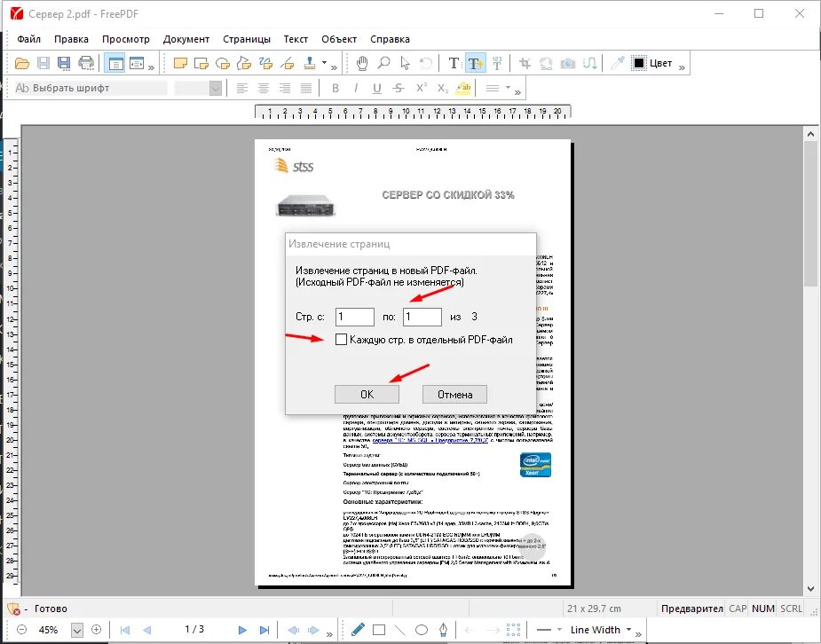The image size is (821, 644).
Task: Click the 'Стр. с' start page field
Action: (x=355, y=317)
